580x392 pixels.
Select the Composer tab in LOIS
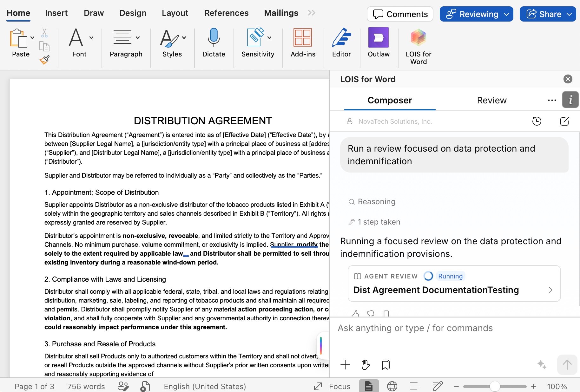390,100
